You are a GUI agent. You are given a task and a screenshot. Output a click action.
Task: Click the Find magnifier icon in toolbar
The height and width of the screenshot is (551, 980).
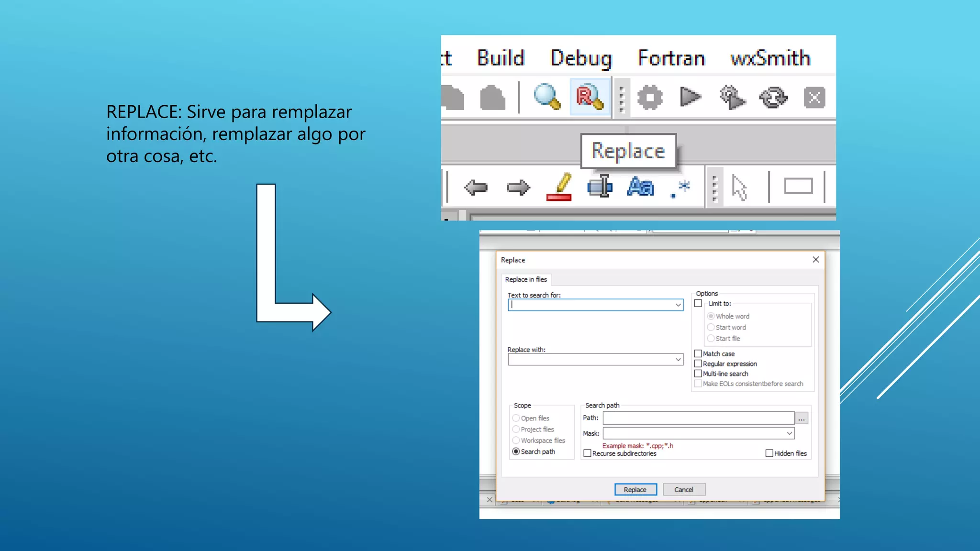point(547,97)
